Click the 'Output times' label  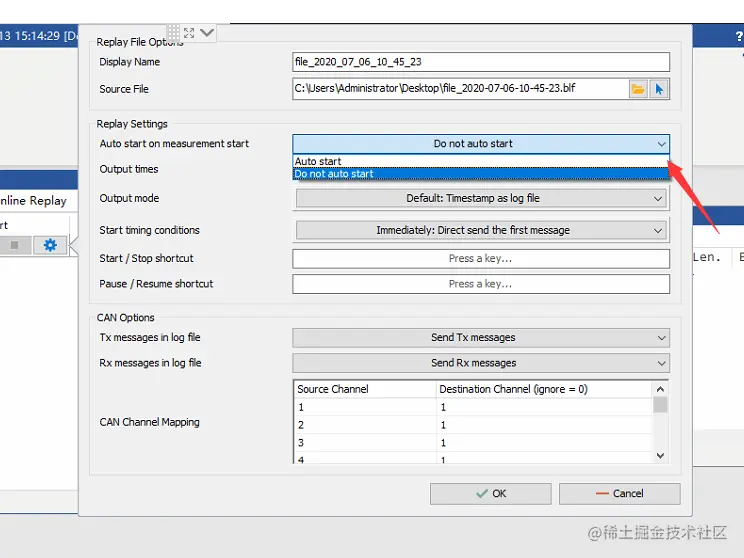[129, 169]
